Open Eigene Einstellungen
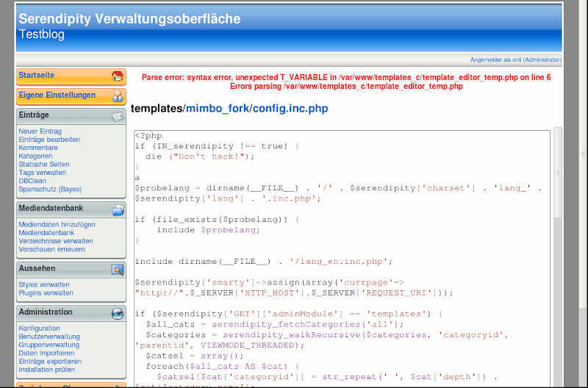The height and width of the screenshot is (388, 588). pos(71,96)
